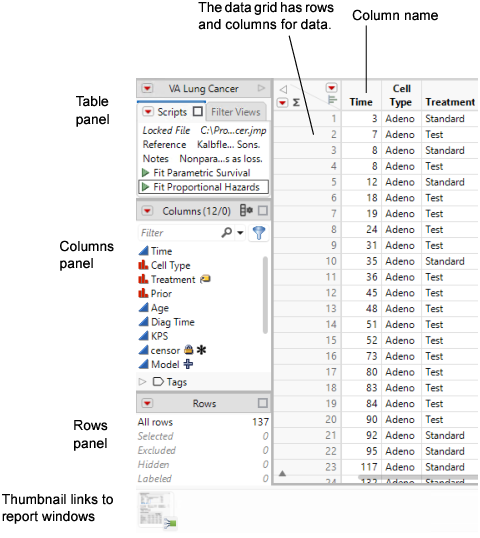The width and height of the screenshot is (480, 538).
Task: Click Excluded rows entry
Action: click(203, 450)
